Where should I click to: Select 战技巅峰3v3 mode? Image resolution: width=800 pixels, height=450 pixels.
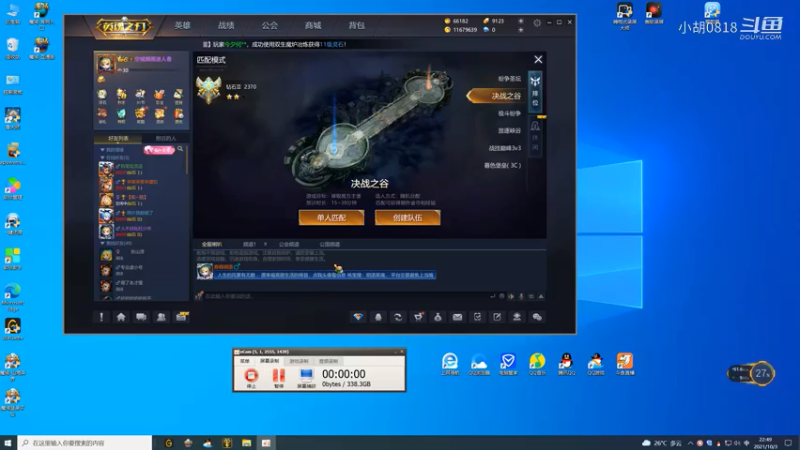tap(505, 148)
